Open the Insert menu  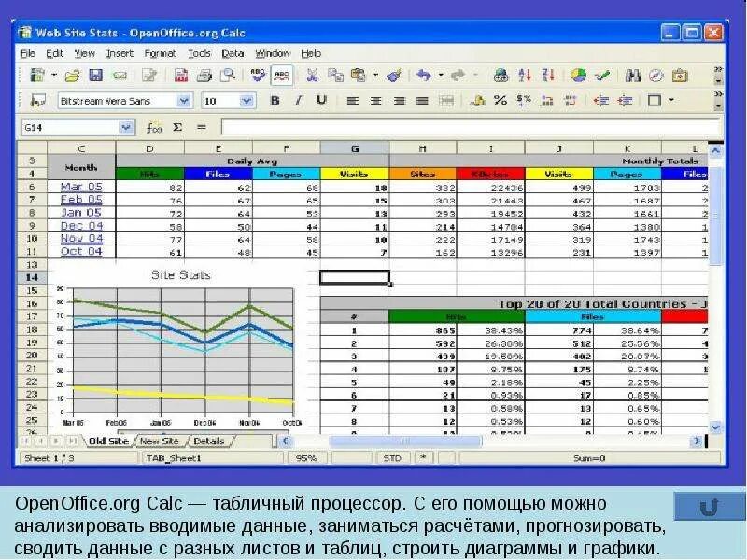(x=120, y=53)
